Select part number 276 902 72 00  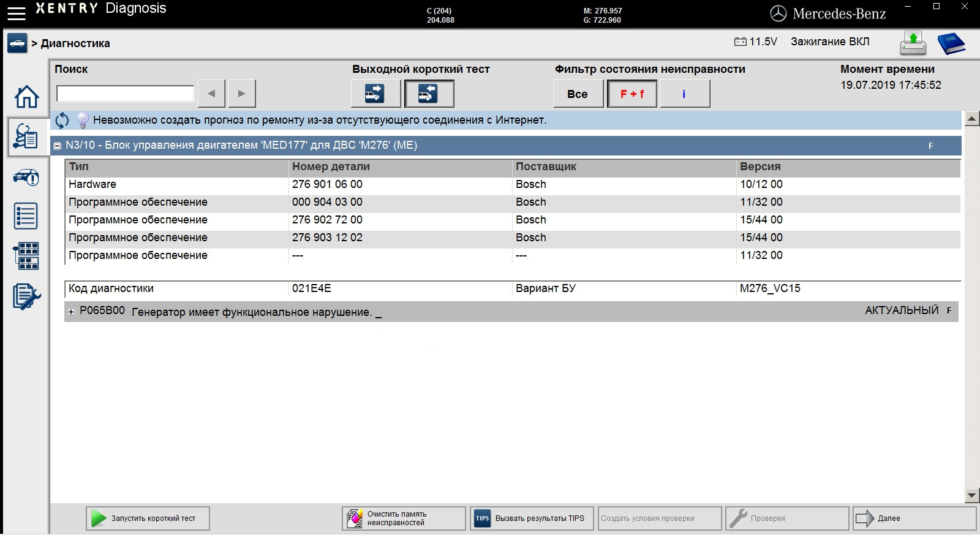pos(327,220)
